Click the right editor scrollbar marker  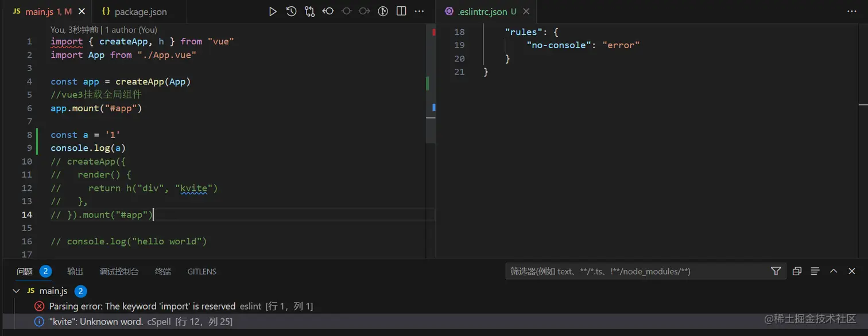click(863, 104)
